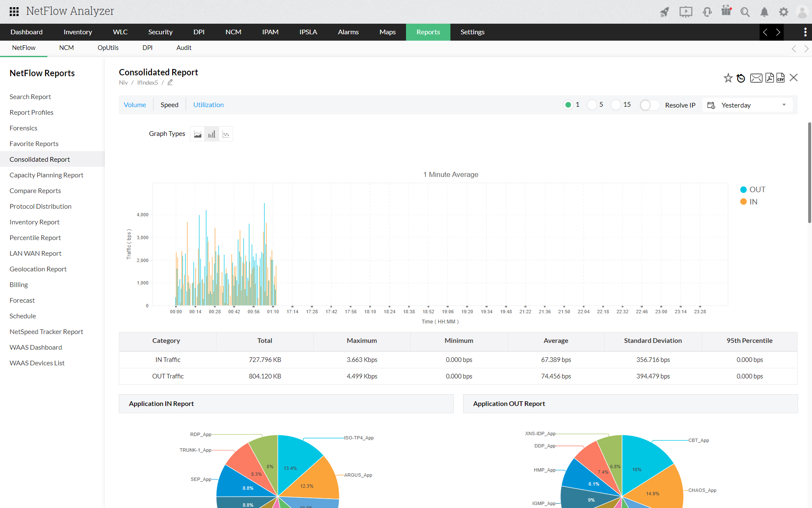Image resolution: width=812 pixels, height=508 pixels.
Task: Select the area graph type icon
Action: 198,134
